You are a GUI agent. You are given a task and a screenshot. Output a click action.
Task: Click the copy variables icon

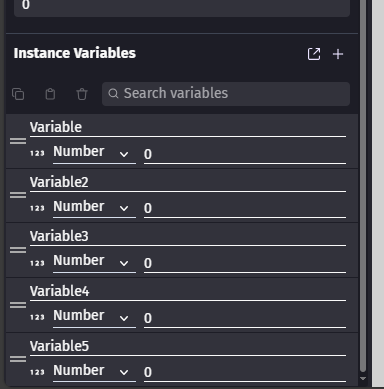click(x=18, y=94)
